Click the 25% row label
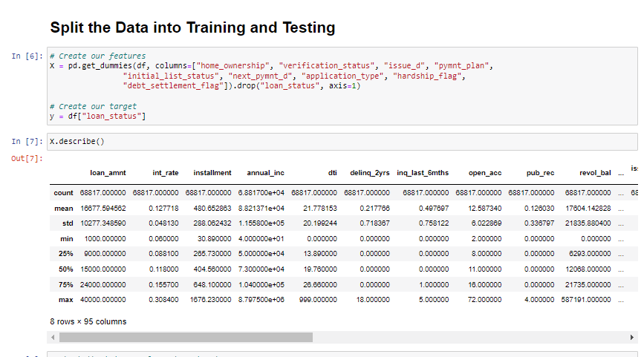This screenshot has width=644, height=357. point(65,254)
